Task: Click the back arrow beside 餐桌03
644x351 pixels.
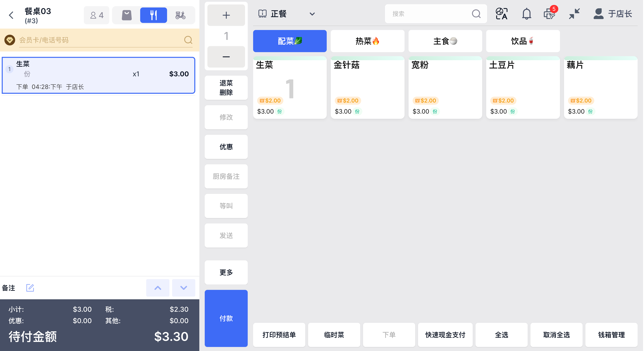Action: pyautogui.click(x=11, y=15)
